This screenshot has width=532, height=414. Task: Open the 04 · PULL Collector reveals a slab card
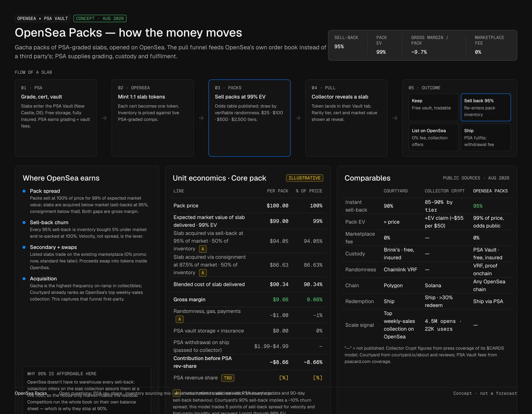tap(346, 118)
